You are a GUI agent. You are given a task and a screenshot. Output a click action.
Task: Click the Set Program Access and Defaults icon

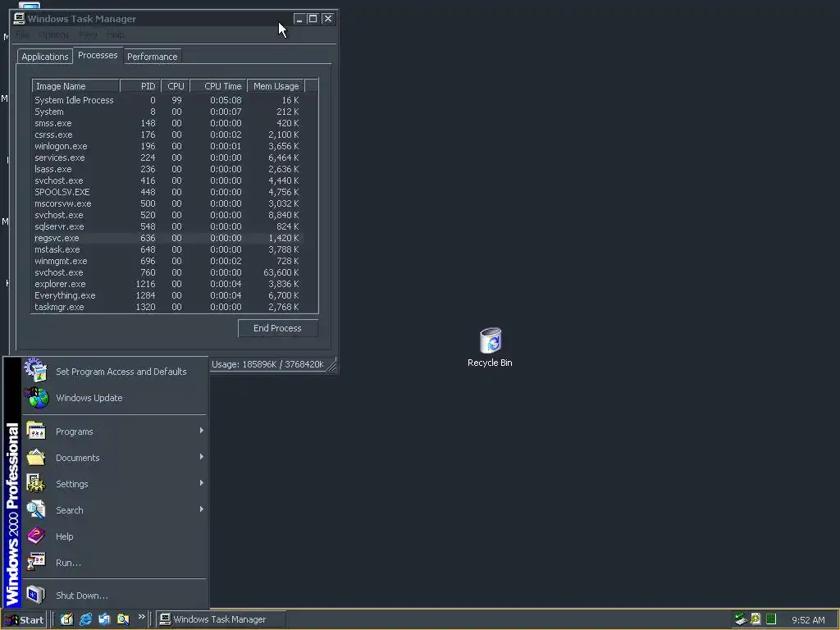tap(36, 370)
